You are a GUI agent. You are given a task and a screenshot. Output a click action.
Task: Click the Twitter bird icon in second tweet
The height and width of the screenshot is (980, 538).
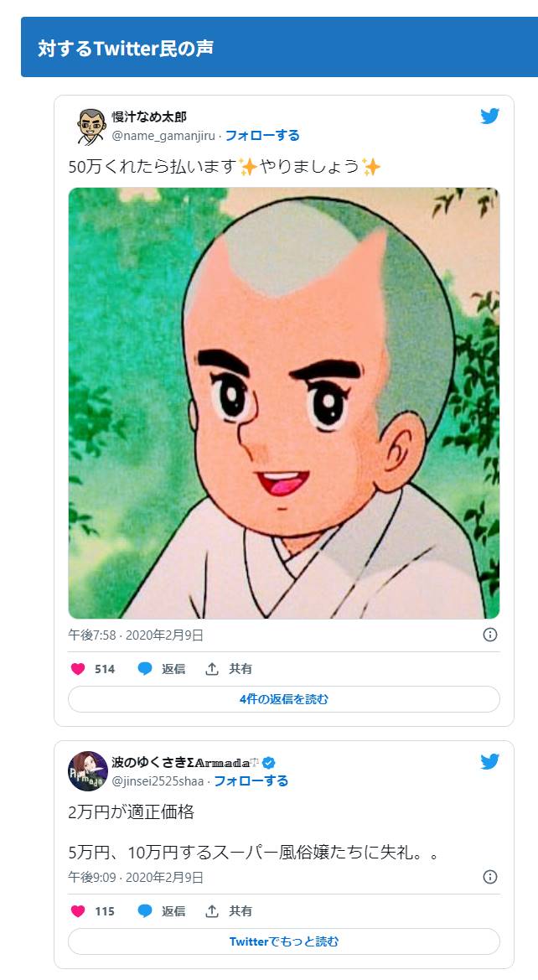[490, 762]
